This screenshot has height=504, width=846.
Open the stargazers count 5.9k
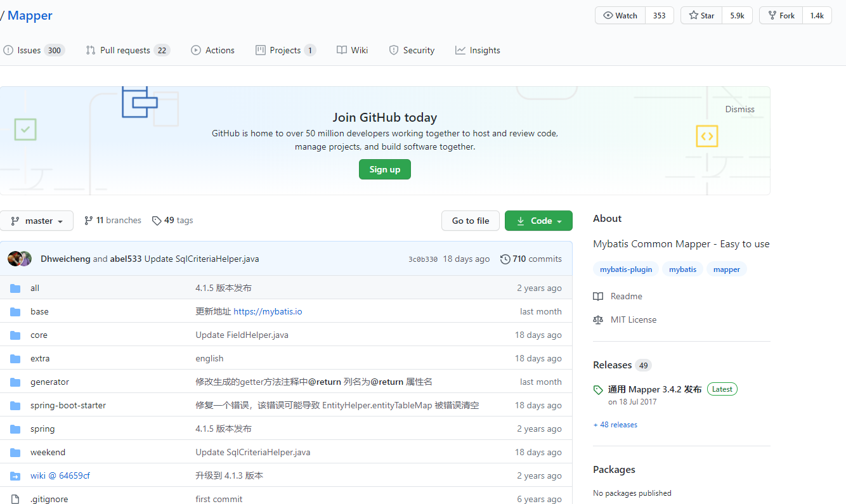click(737, 16)
